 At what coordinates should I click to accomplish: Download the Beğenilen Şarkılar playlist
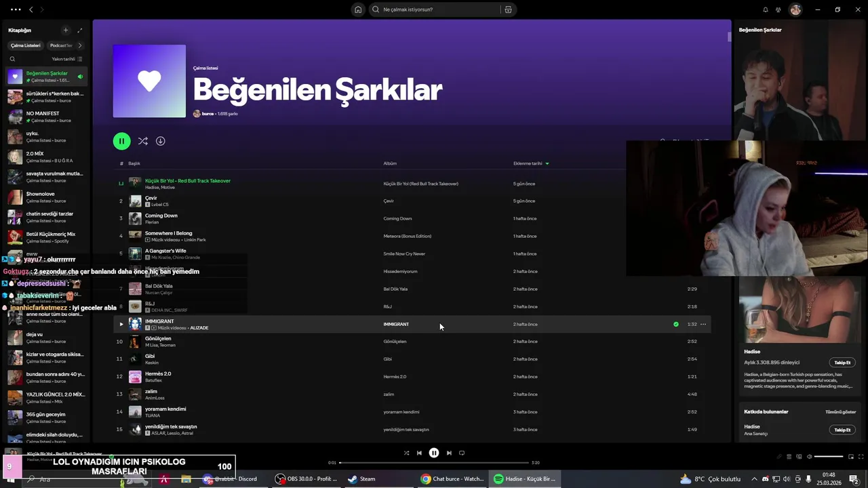(x=161, y=141)
